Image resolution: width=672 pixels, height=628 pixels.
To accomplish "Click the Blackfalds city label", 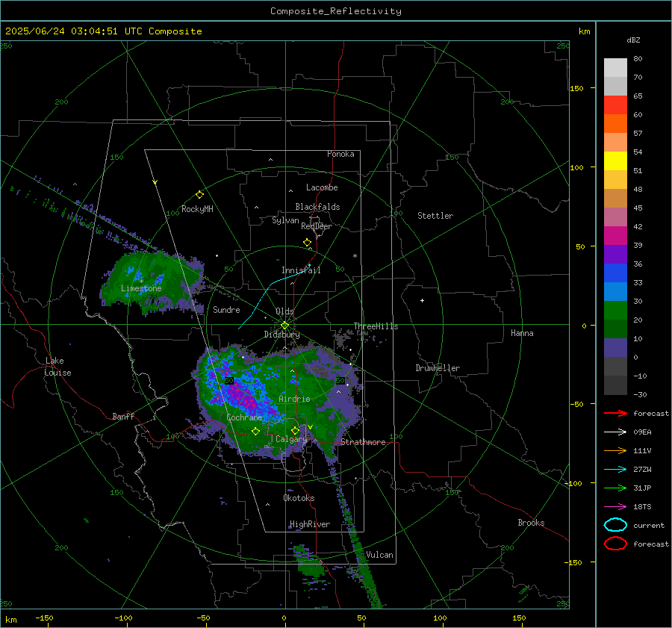I will pos(317,207).
